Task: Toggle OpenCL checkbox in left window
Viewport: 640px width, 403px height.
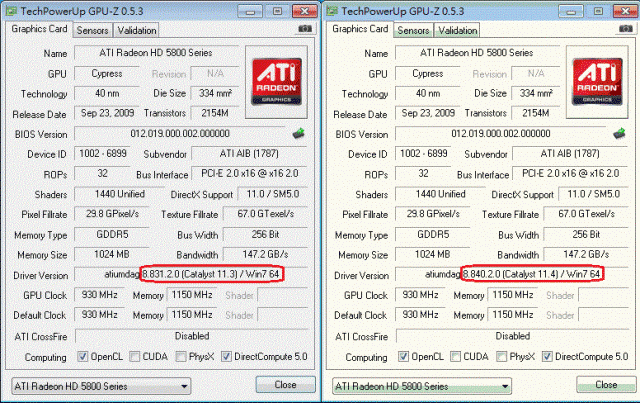Action: coord(82,356)
